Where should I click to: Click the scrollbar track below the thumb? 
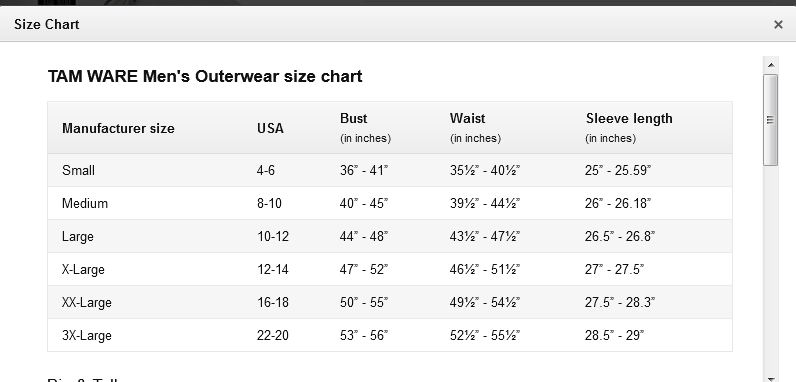(x=771, y=269)
